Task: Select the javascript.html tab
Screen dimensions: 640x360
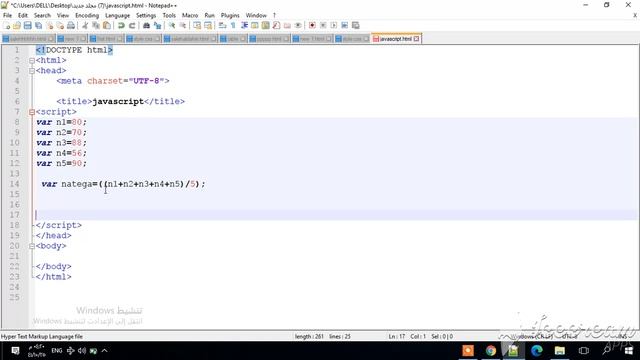Action: tap(396, 39)
